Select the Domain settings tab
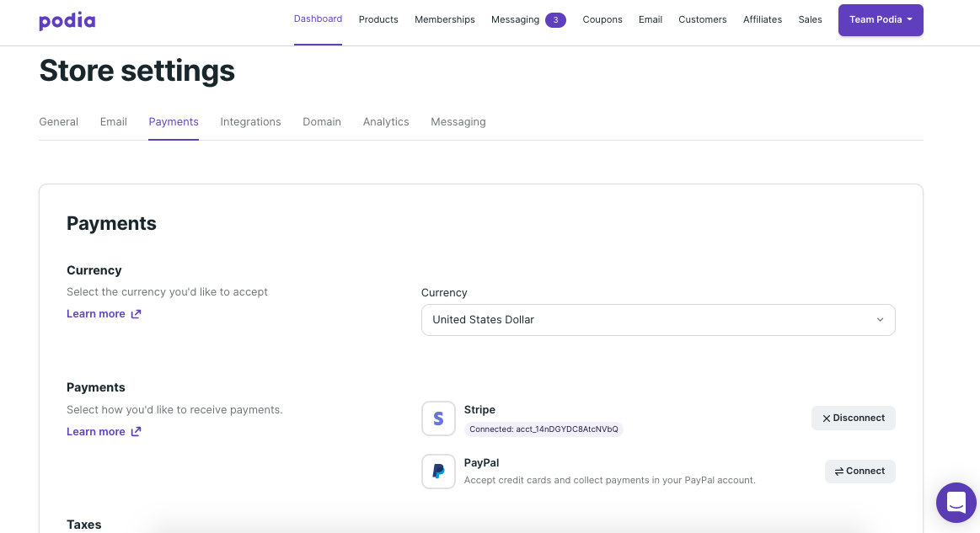 pos(322,121)
